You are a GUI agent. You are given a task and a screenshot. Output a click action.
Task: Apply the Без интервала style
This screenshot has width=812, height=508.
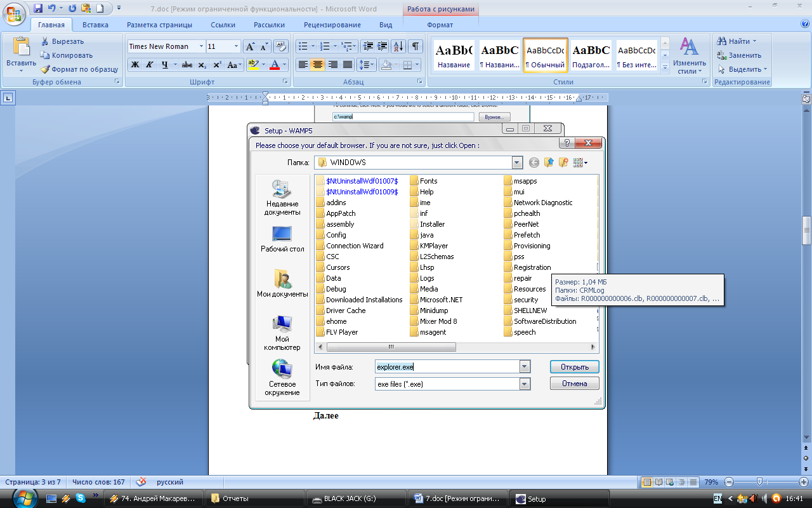(637, 55)
